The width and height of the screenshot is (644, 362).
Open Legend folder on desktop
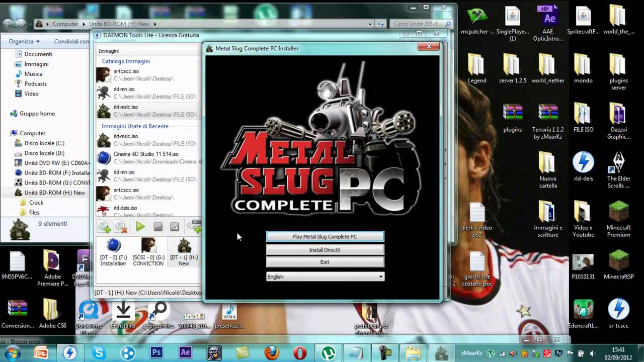(477, 69)
